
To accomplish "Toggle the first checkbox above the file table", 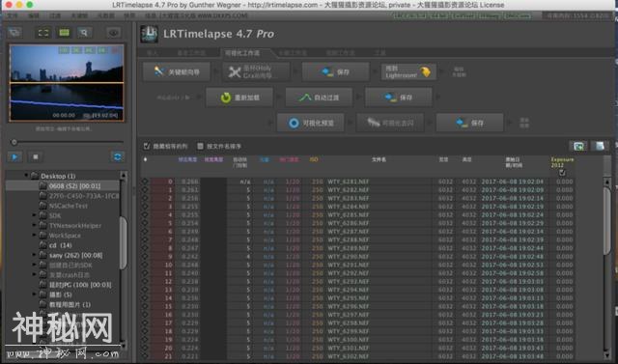I will (147, 146).
